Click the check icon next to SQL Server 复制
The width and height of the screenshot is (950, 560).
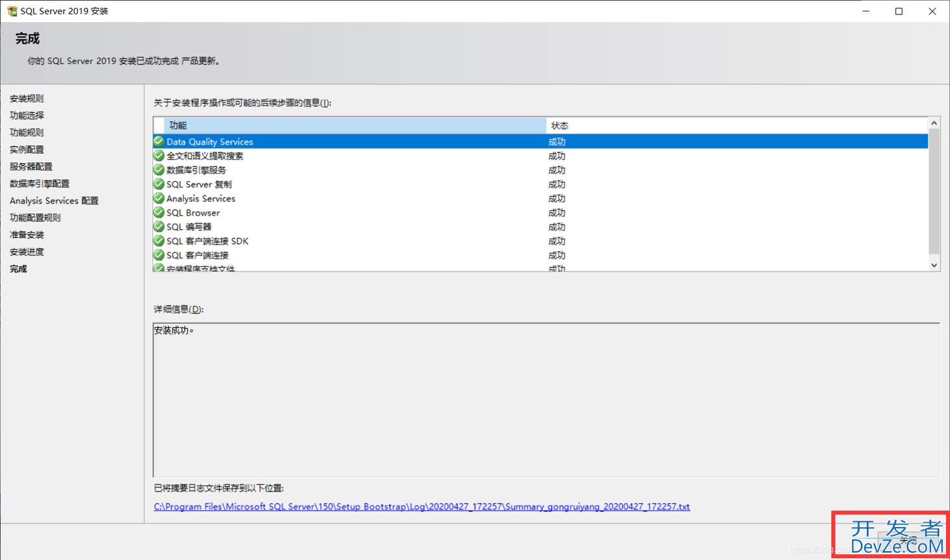click(159, 184)
